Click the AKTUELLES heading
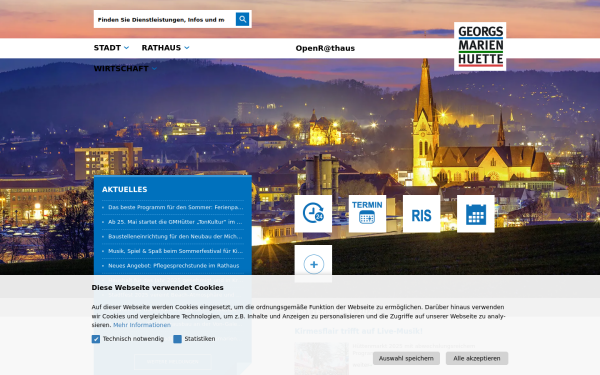600x375 pixels. coord(124,189)
